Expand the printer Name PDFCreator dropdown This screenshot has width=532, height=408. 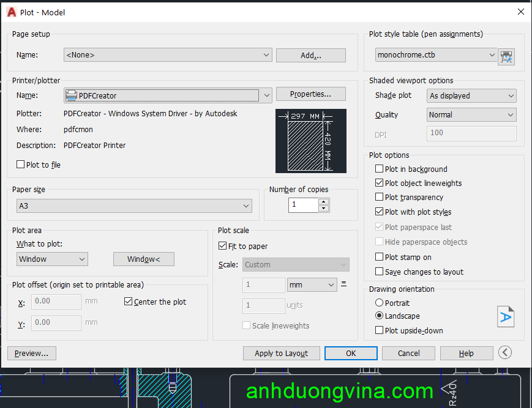click(168, 95)
